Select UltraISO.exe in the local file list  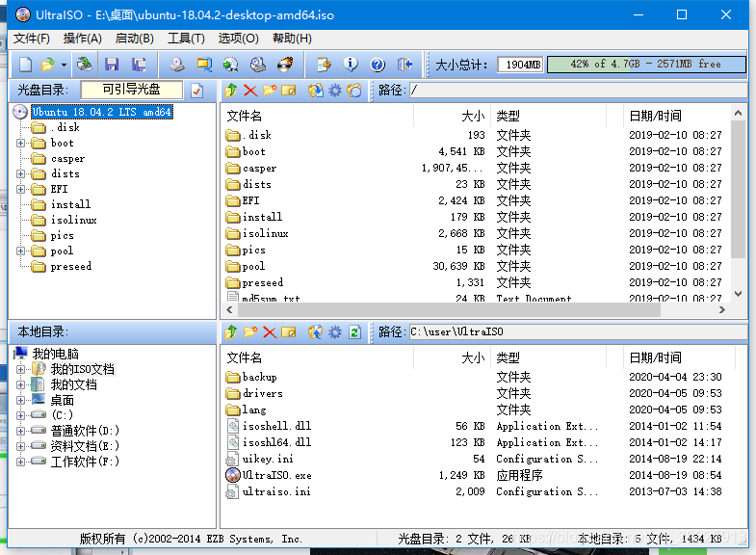click(x=276, y=475)
